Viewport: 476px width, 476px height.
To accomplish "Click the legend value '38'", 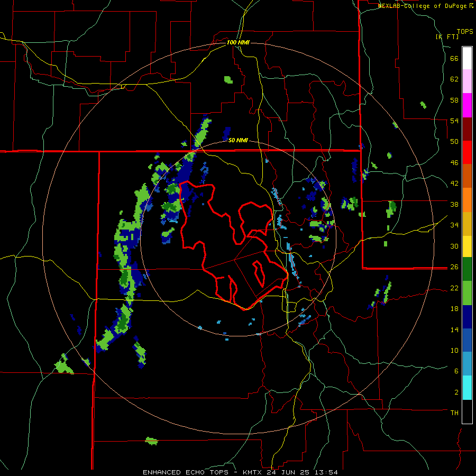I will [454, 204].
